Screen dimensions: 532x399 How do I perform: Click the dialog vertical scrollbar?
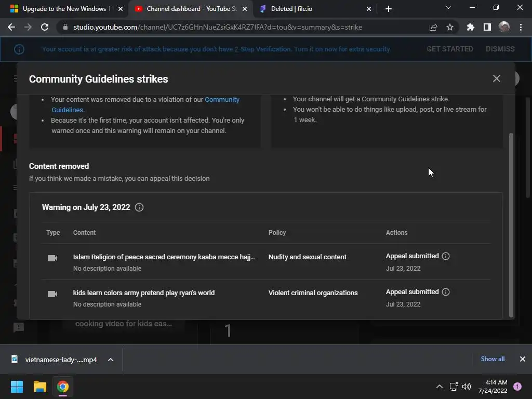coord(511,225)
